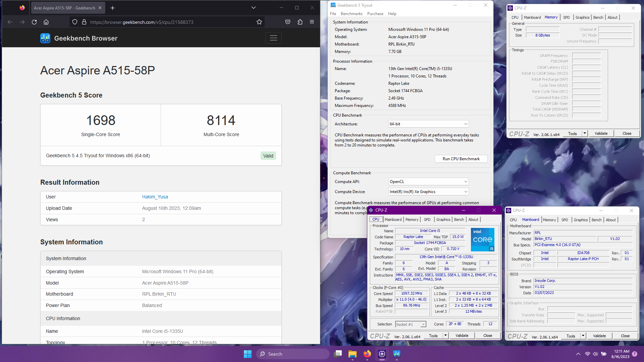Open clock showing 12:11 AM
Viewport: 644px width, 362px height.
[620, 354]
